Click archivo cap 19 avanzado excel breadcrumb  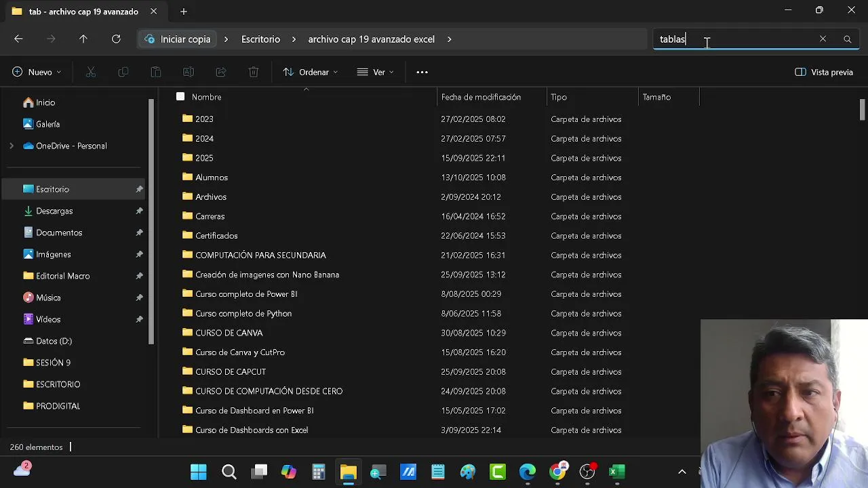pyautogui.click(x=371, y=39)
